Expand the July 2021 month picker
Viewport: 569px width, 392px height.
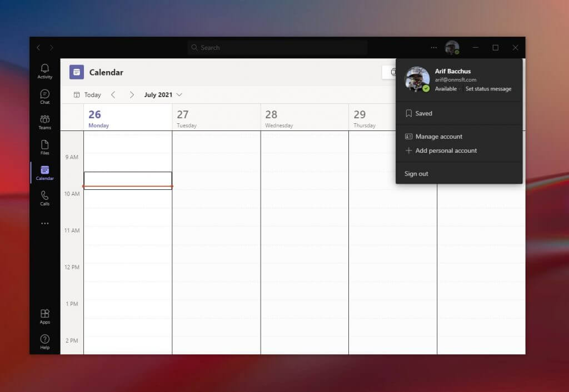[163, 94]
